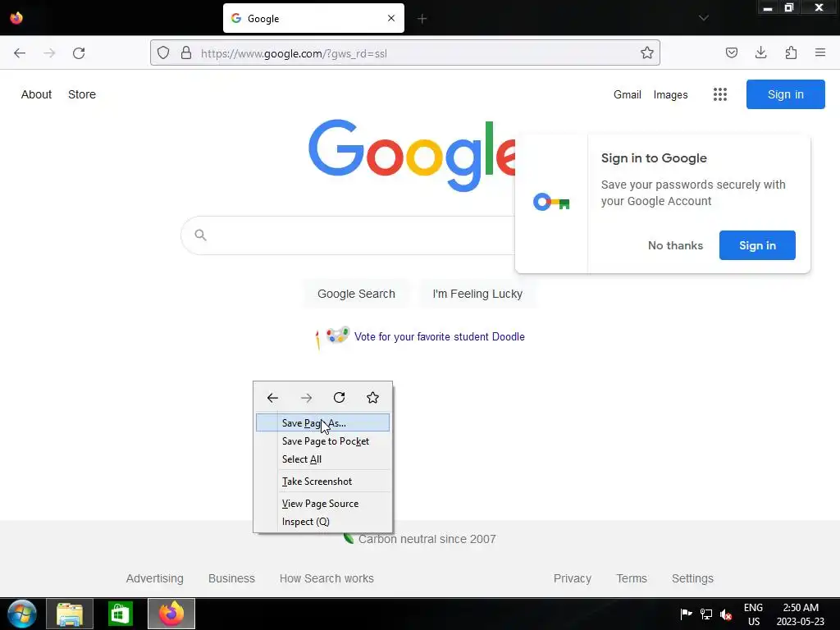Click Firefox icon in taskbar

click(x=171, y=614)
